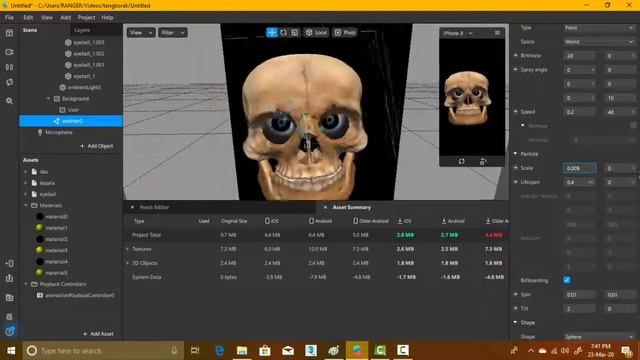Open the File menu

[9, 18]
